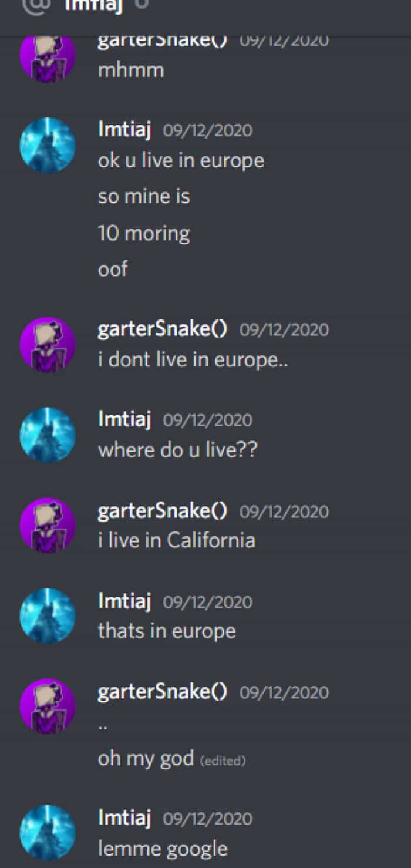Click the Imtiaj username above "ok u live in europe"

click(124, 130)
